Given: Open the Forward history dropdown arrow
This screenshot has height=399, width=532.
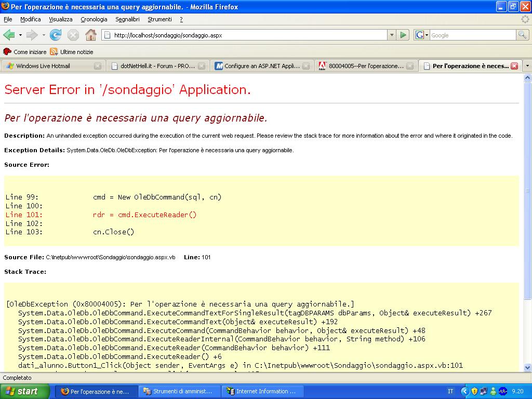Looking at the screenshot, I should (44, 35).
